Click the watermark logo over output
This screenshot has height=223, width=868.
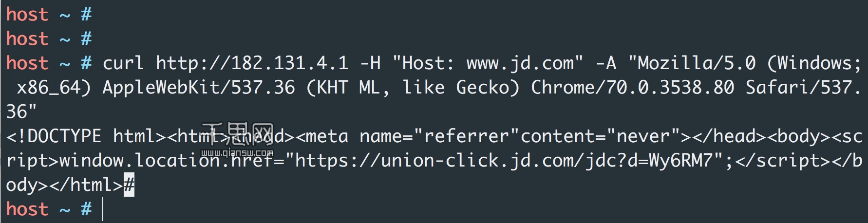[237, 140]
